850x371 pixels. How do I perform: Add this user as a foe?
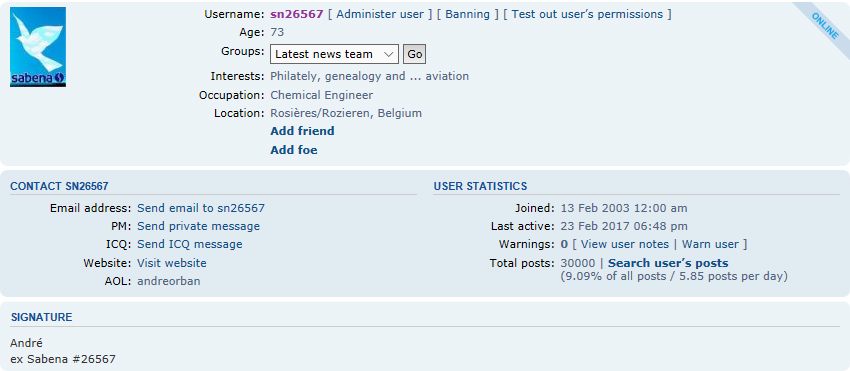(x=294, y=150)
